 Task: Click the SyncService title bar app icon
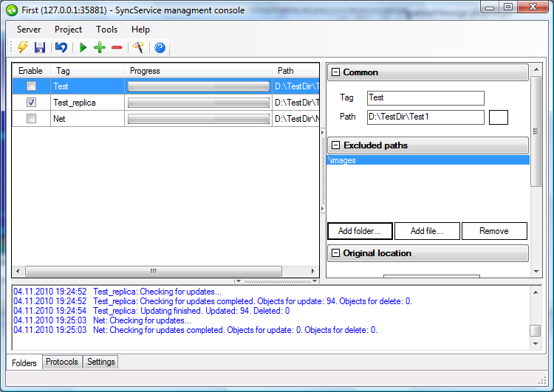point(12,10)
